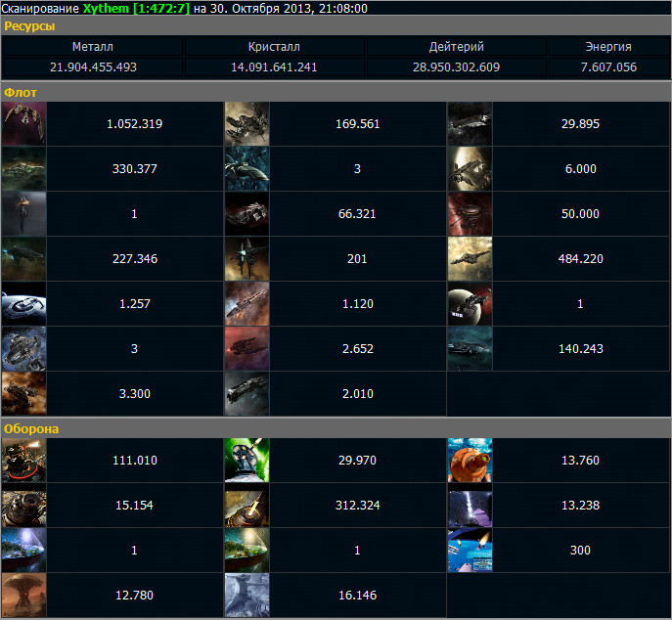Click the missile icon beside 300

coord(470,551)
